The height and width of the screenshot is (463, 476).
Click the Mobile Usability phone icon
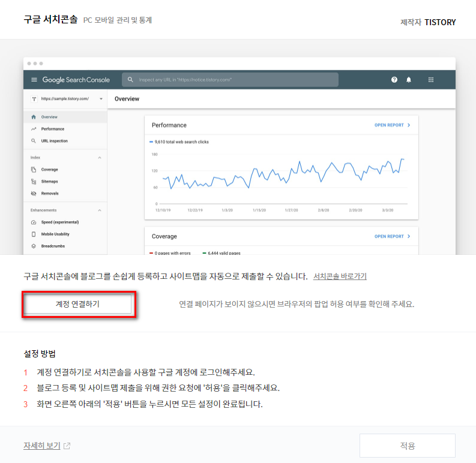[x=34, y=234]
